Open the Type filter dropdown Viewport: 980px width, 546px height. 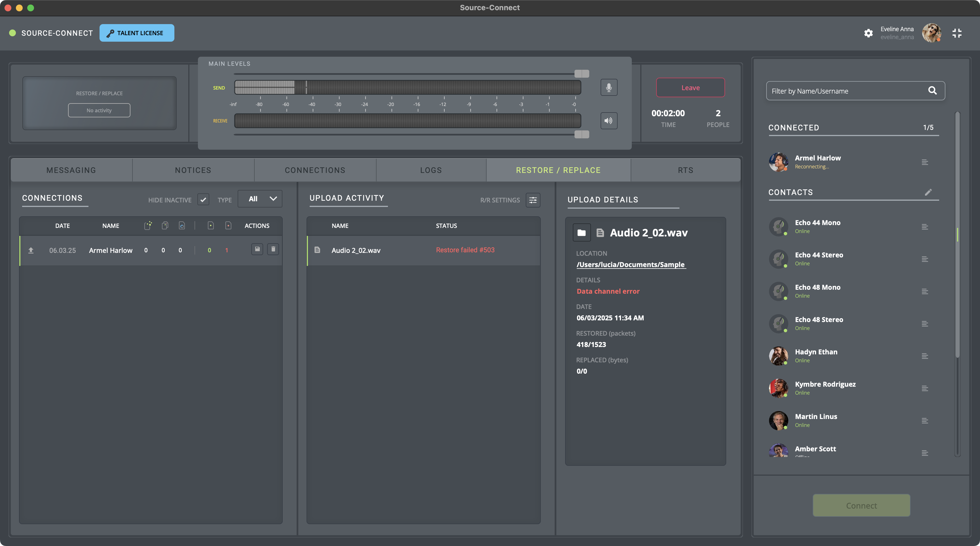[x=260, y=199]
